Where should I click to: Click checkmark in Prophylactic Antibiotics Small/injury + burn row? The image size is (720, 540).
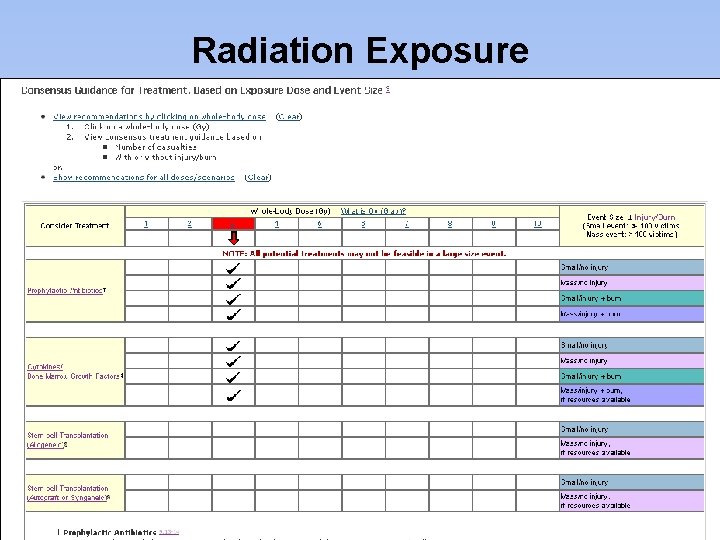(233, 299)
